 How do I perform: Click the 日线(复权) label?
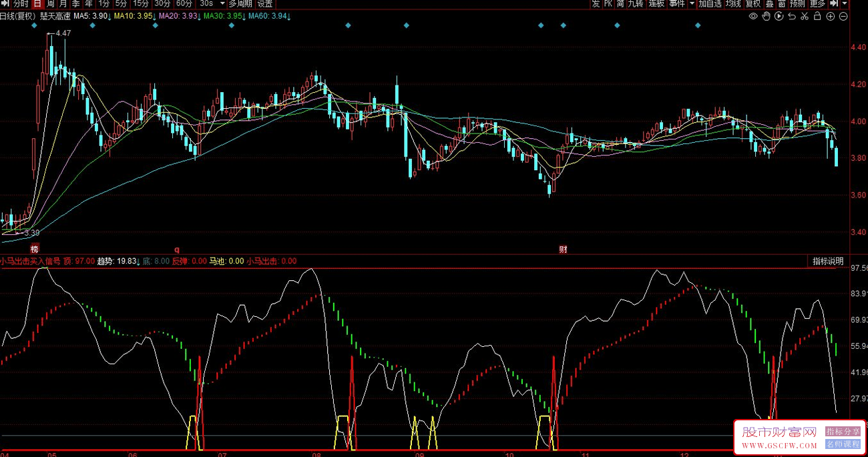point(19,15)
